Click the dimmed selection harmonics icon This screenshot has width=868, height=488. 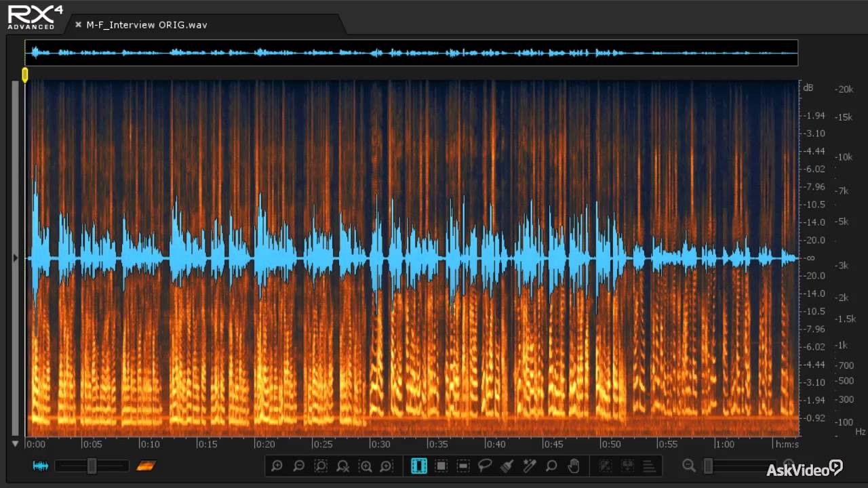pyautogui.click(x=627, y=466)
